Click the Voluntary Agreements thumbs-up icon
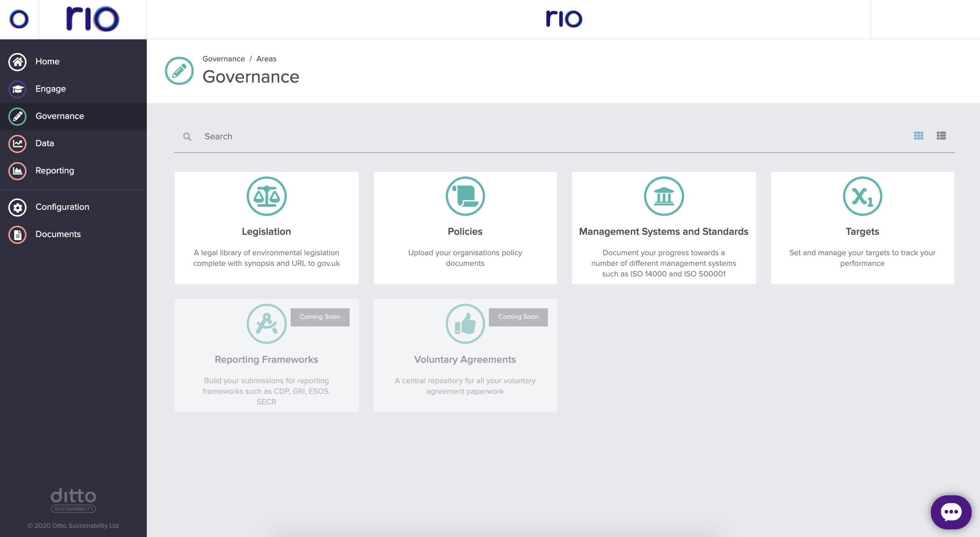This screenshot has width=980, height=537. pos(465,324)
